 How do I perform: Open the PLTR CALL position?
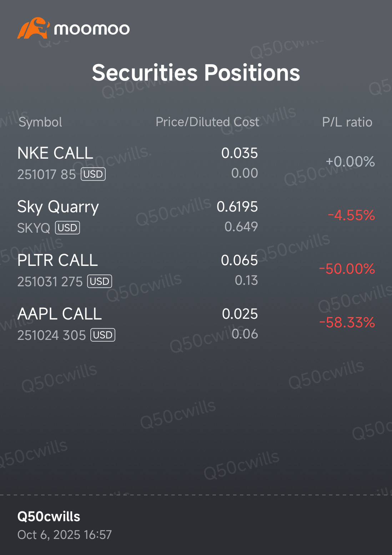57,260
